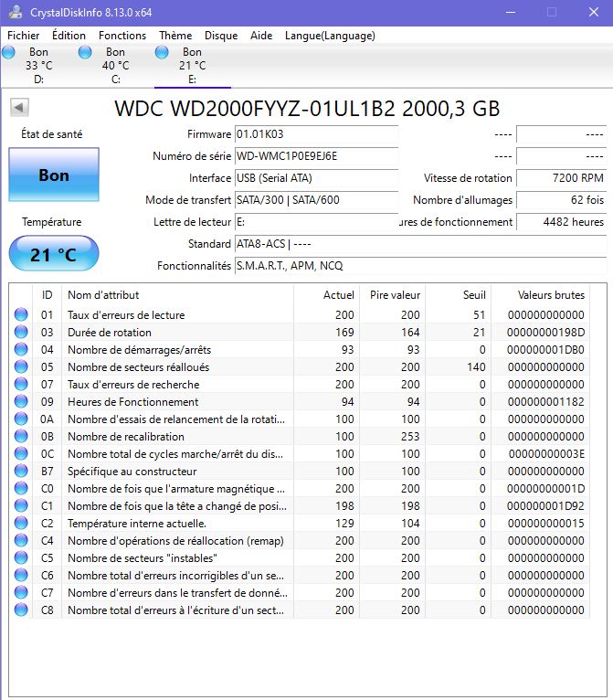613x700 pixels.
Task: Click the 21 °C temperature button
Action: click(x=54, y=253)
